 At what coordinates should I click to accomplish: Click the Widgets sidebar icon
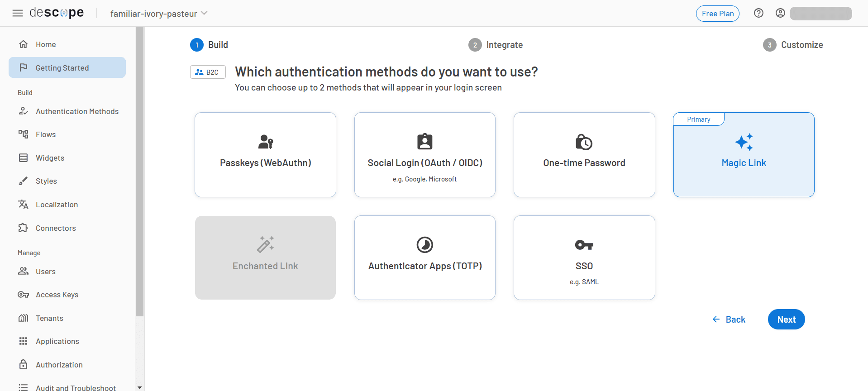tap(24, 158)
